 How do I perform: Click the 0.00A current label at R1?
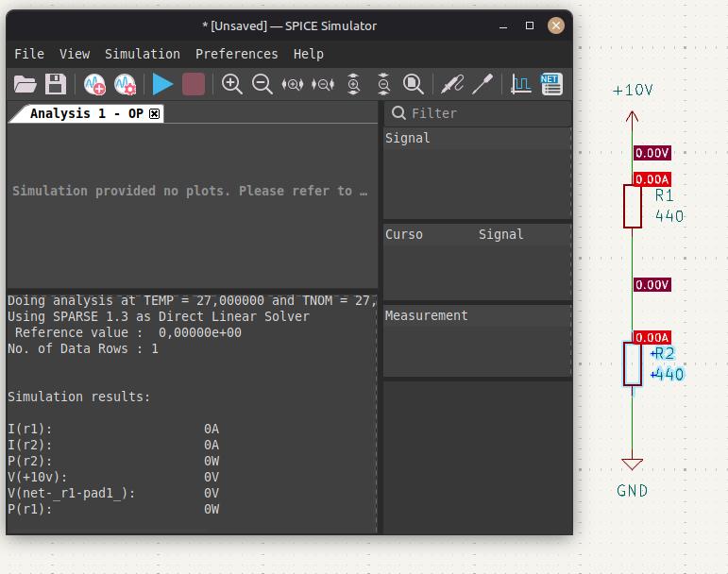[652, 179]
